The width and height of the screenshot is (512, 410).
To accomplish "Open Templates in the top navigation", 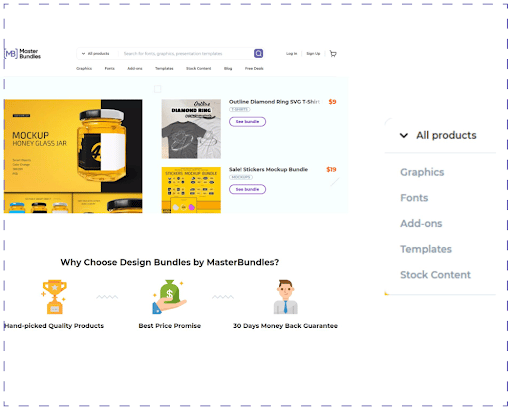I will 164,68.
